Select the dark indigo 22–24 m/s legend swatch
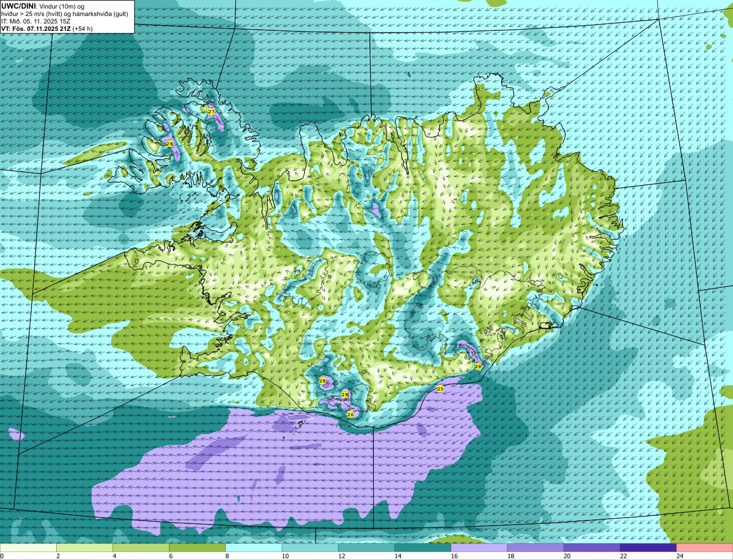The height and width of the screenshot is (560, 733). (648, 548)
